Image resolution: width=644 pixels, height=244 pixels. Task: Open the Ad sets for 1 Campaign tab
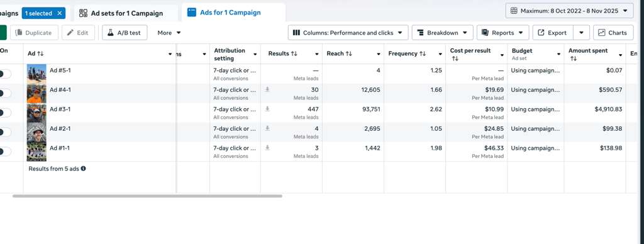point(126,13)
